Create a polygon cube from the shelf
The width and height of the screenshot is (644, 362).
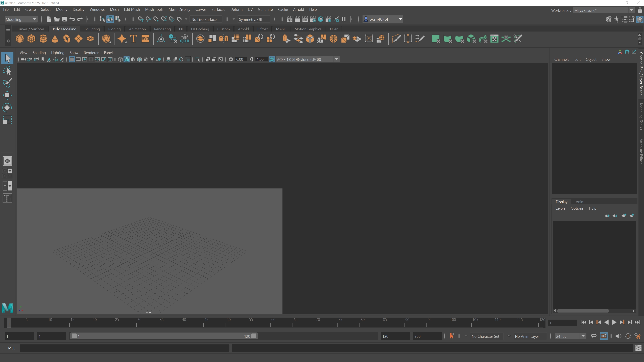(x=32, y=39)
